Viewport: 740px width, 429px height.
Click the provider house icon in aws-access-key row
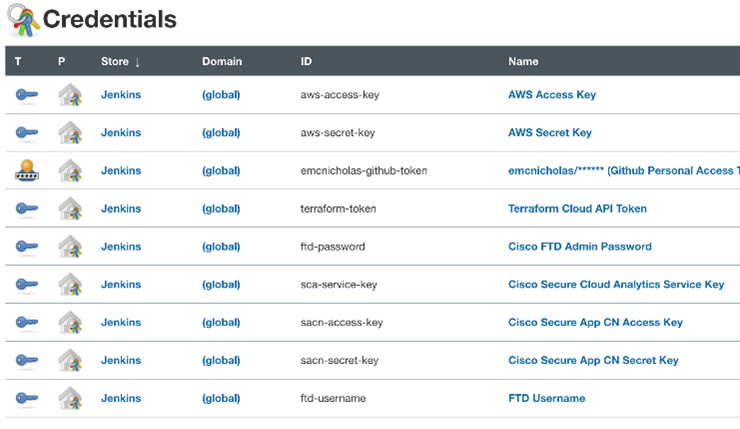(x=70, y=94)
